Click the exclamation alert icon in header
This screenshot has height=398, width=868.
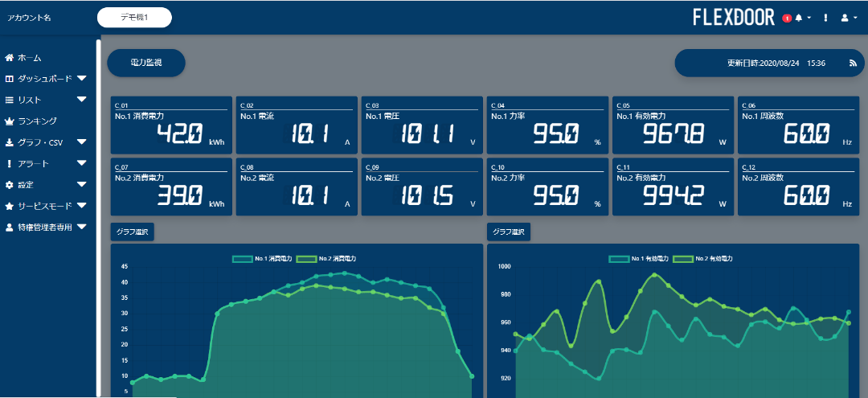825,18
